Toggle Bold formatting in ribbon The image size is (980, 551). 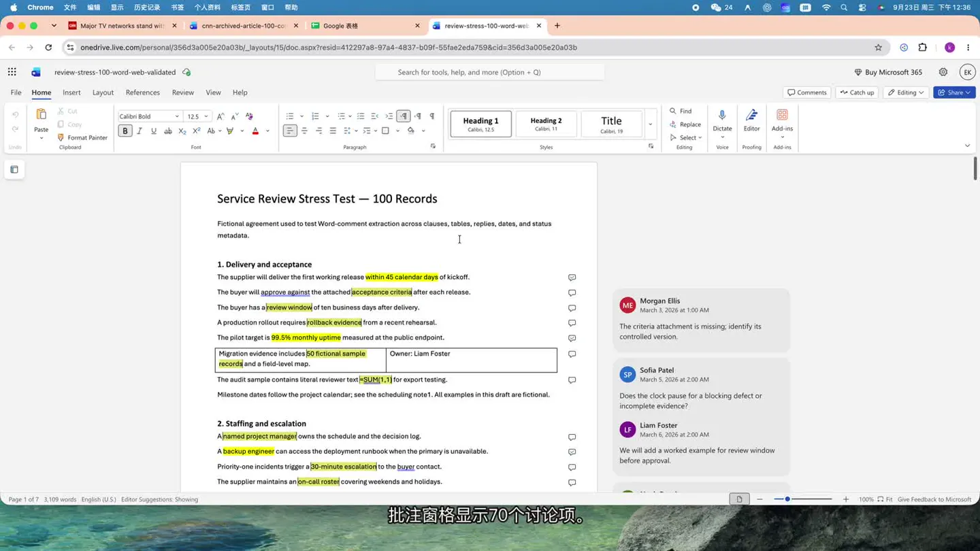[x=125, y=131]
